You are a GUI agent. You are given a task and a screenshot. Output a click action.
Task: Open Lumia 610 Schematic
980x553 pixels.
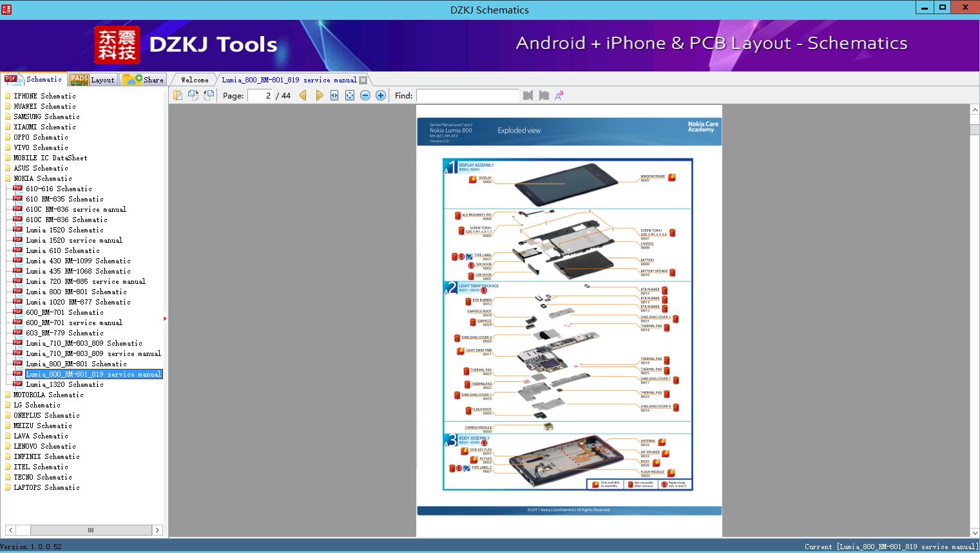click(x=62, y=250)
